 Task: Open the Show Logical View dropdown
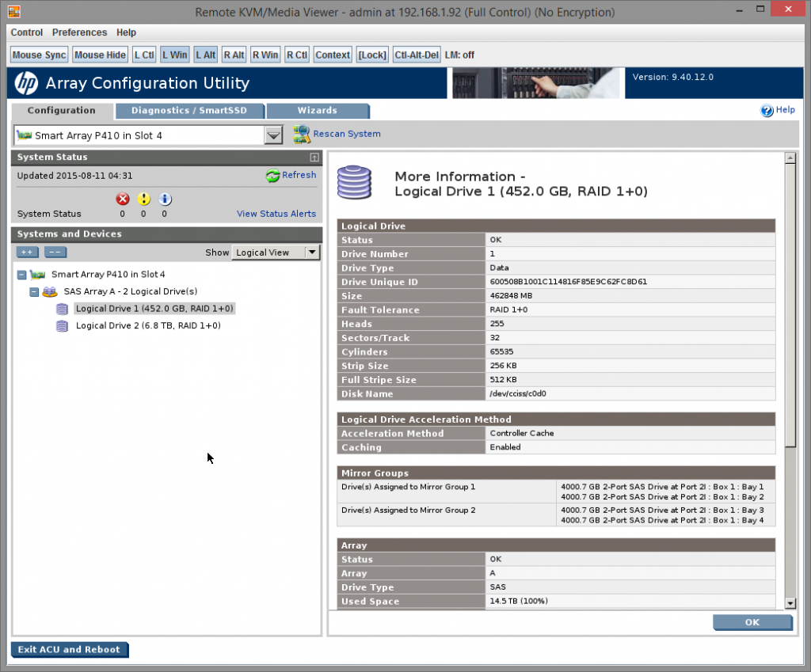click(311, 252)
